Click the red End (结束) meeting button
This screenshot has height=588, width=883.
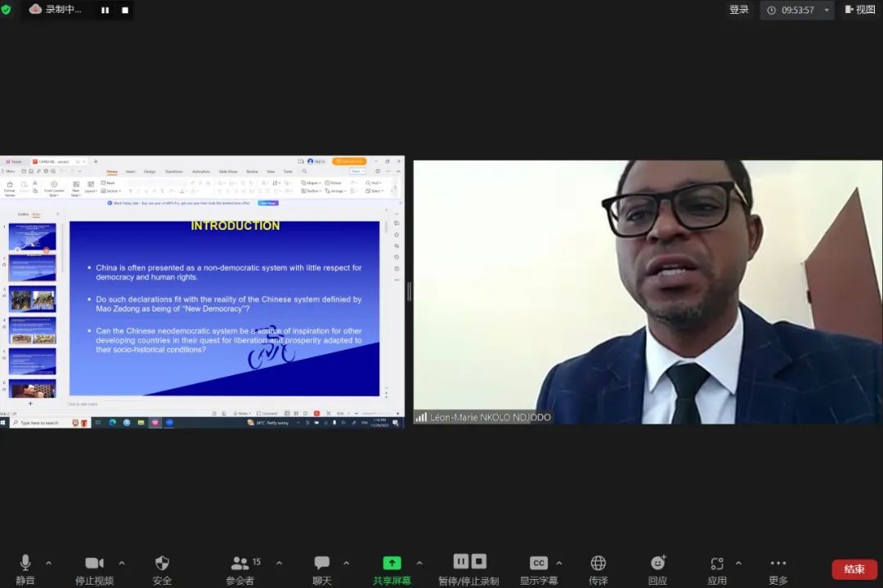(854, 569)
